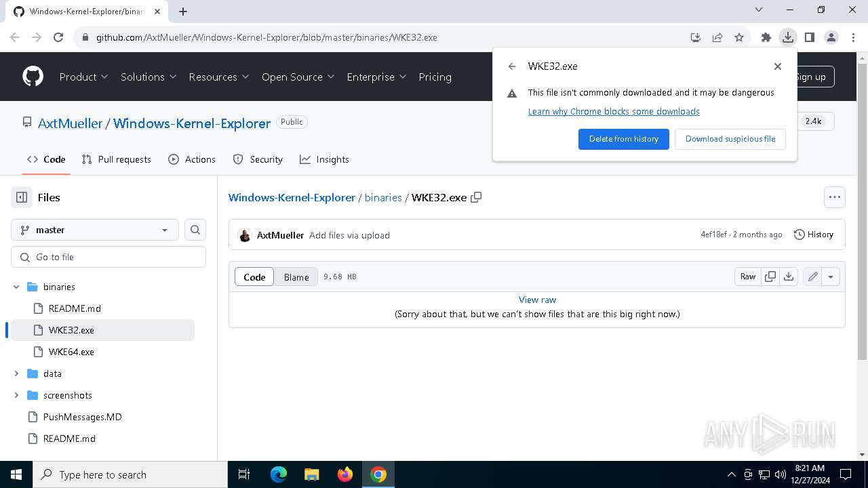Open the Pull requests tab
Viewport: 868px width, 488px height.
point(116,159)
